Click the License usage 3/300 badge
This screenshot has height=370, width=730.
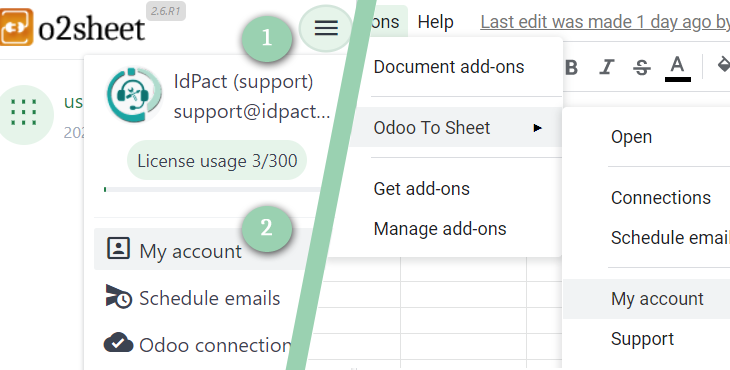[217, 161]
